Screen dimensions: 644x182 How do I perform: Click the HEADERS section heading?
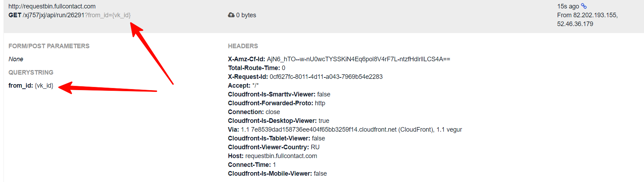click(243, 46)
